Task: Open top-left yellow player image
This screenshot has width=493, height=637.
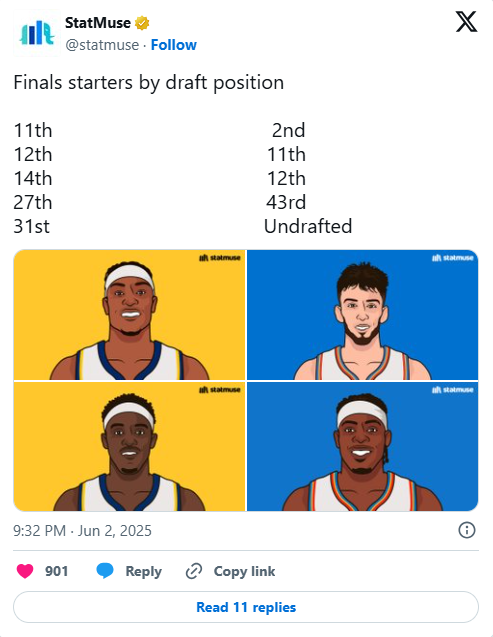Action: click(130, 315)
